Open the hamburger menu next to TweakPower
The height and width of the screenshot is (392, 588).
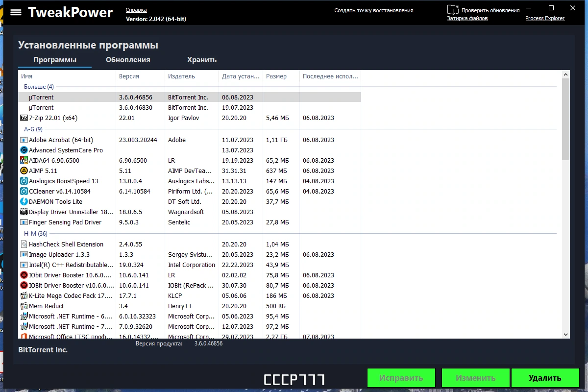coord(16,12)
